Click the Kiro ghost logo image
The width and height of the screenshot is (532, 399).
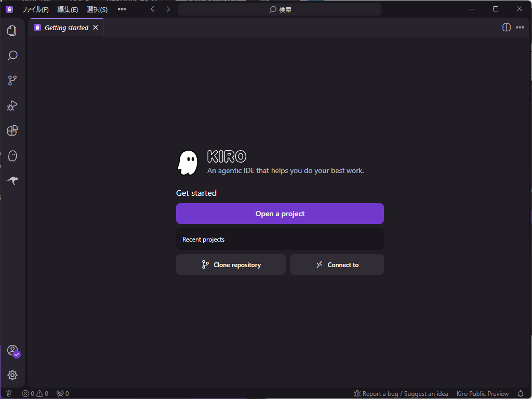click(188, 162)
